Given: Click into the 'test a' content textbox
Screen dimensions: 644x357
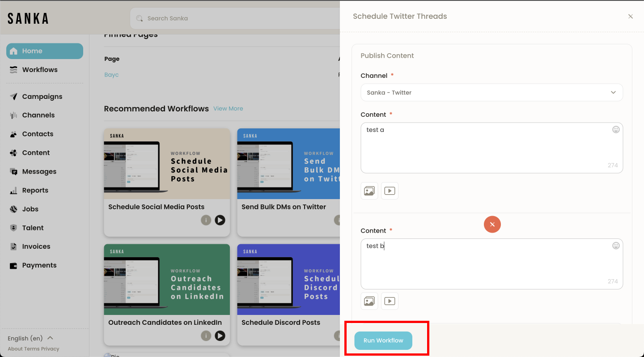Looking at the screenshot, I should point(485,148).
